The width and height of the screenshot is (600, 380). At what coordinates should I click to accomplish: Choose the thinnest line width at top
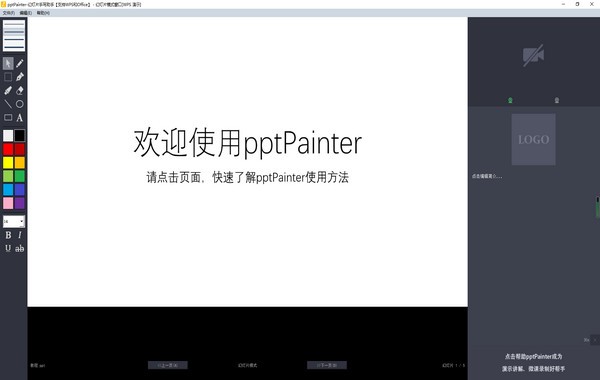click(14, 24)
